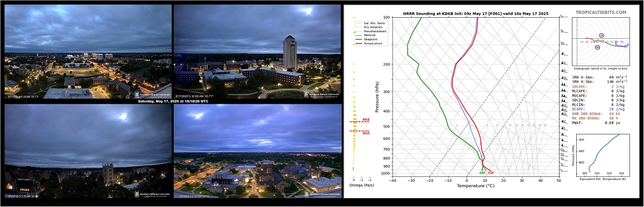Select the webcam view of the lit parking lot

88,52
